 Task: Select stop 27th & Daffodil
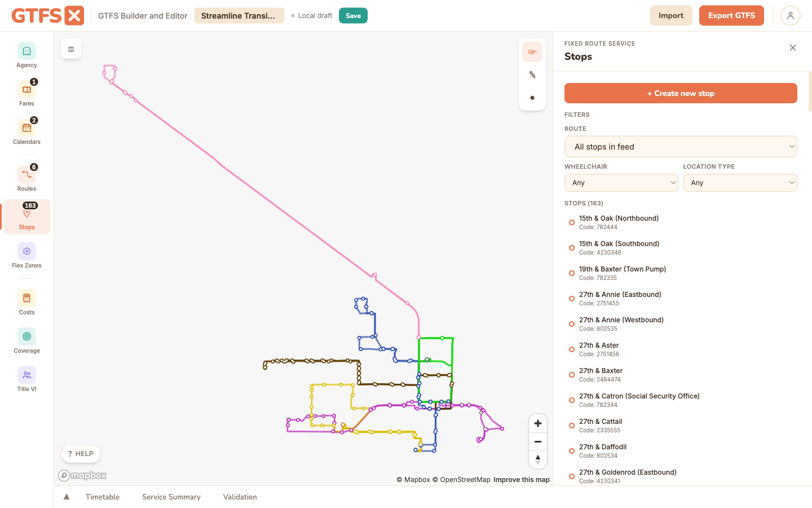click(681, 451)
